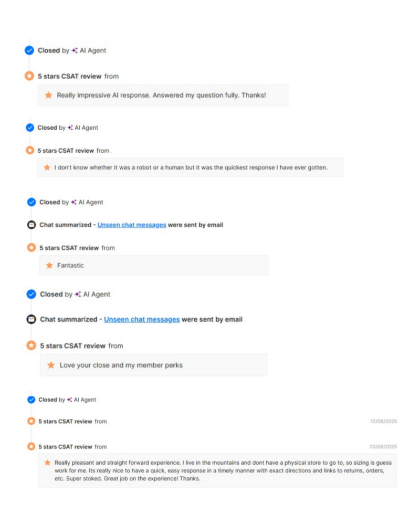
Task: Click the orange CSAT star icon dated 20/08/2025
Action: tap(31, 447)
